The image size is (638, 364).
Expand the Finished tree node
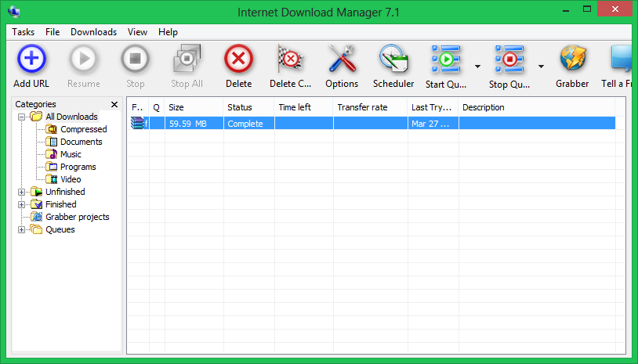coord(22,205)
